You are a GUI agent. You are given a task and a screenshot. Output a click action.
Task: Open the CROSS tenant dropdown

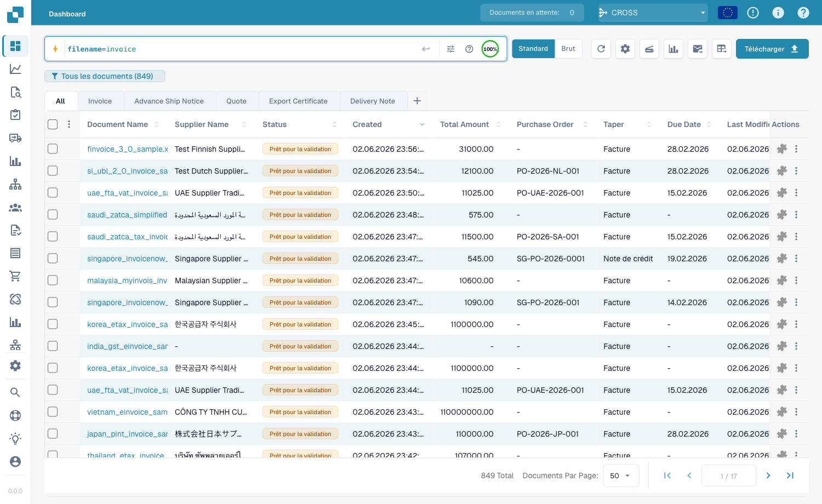[x=653, y=13]
